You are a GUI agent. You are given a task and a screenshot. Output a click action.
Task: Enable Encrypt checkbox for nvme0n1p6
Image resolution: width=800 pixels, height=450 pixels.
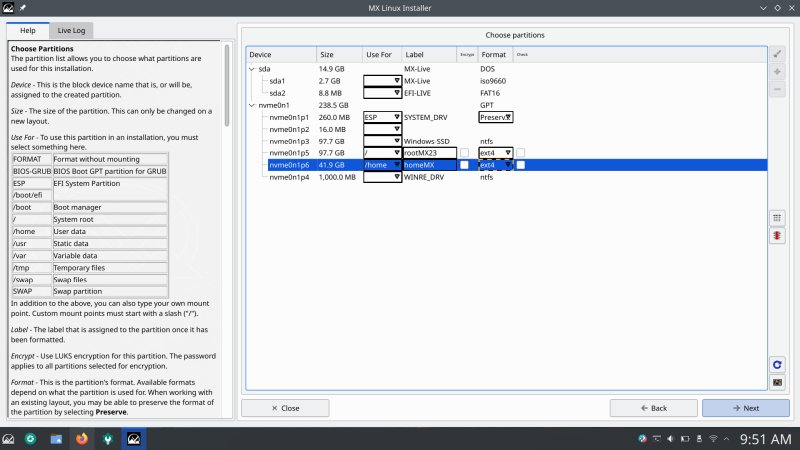[x=464, y=165]
